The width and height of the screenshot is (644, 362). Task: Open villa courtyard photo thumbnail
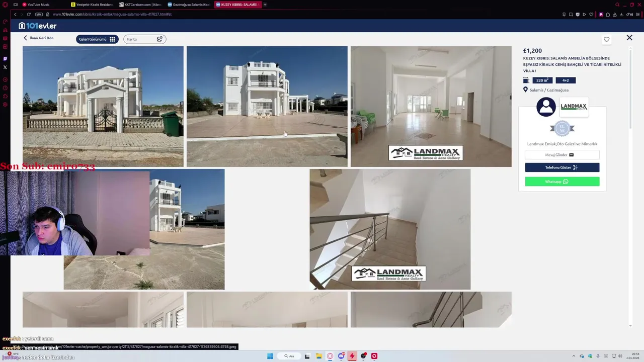[267, 107]
